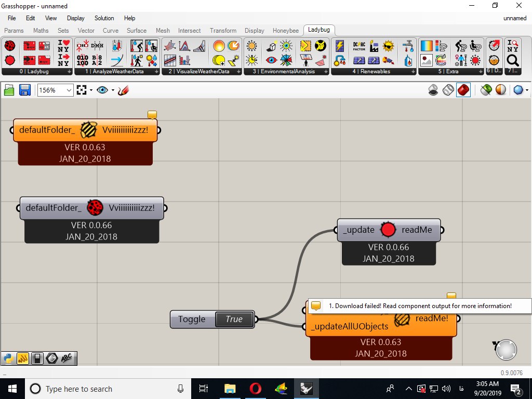This screenshot has width=532, height=399.
Task: Save document with blue floppy disk icon
Action: (x=25, y=90)
